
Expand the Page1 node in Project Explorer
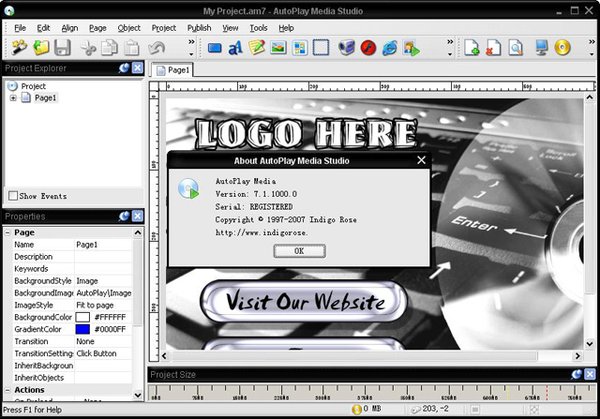point(13,98)
